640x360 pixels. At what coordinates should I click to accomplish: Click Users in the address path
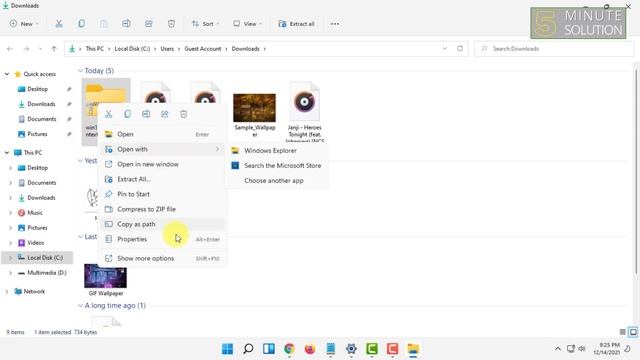click(x=167, y=49)
